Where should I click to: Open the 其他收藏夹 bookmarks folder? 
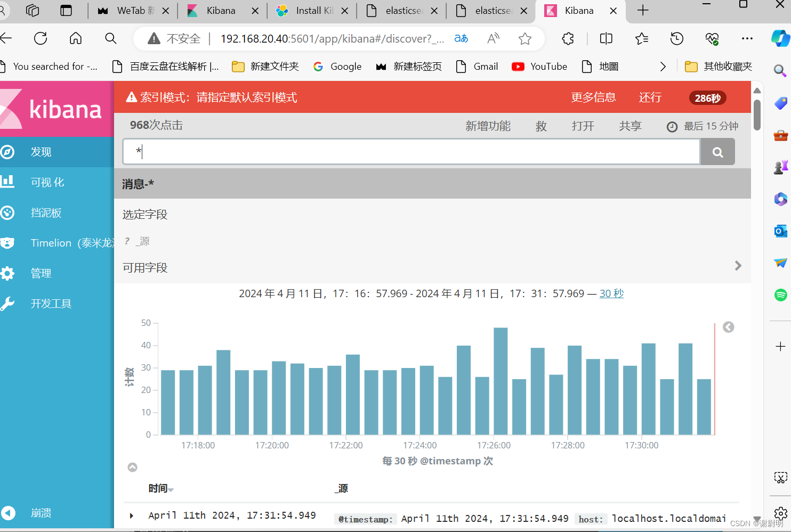(719, 67)
